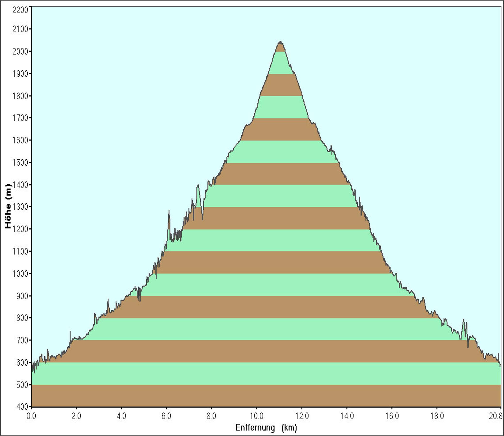The image size is (504, 436).
Task: Click the 700 elevation axis label
Action: tap(22, 340)
